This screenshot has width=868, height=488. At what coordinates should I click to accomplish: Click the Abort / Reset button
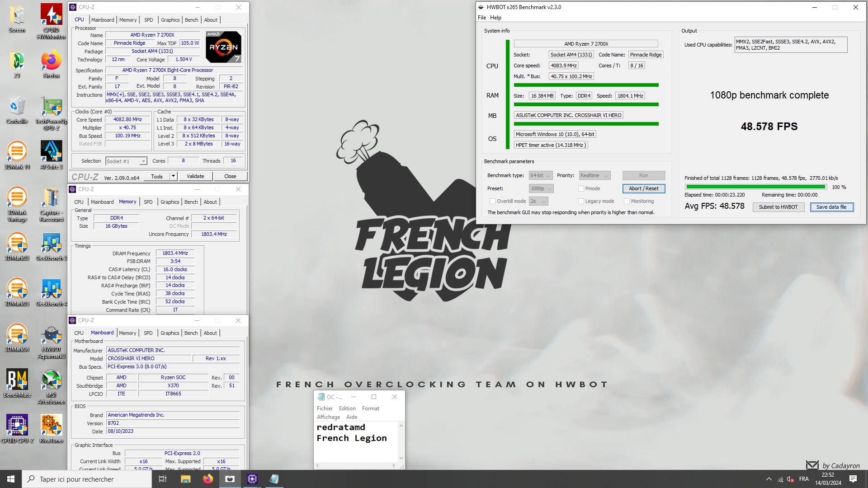point(644,188)
